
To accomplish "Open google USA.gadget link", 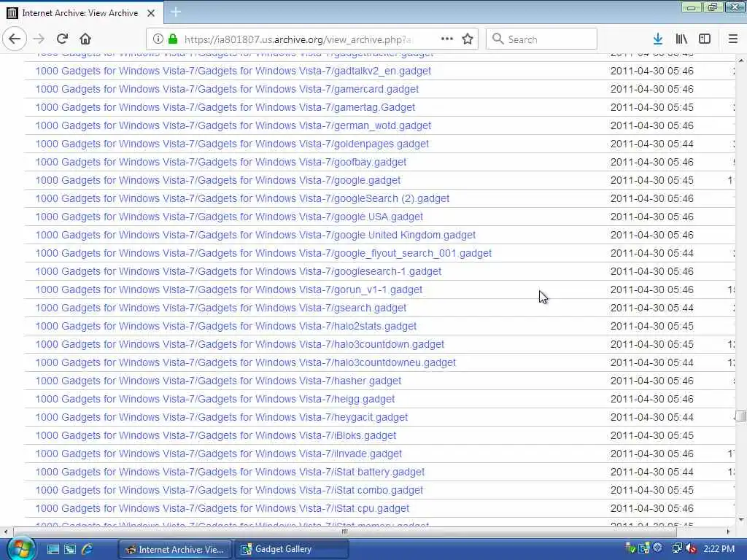I will [x=229, y=217].
